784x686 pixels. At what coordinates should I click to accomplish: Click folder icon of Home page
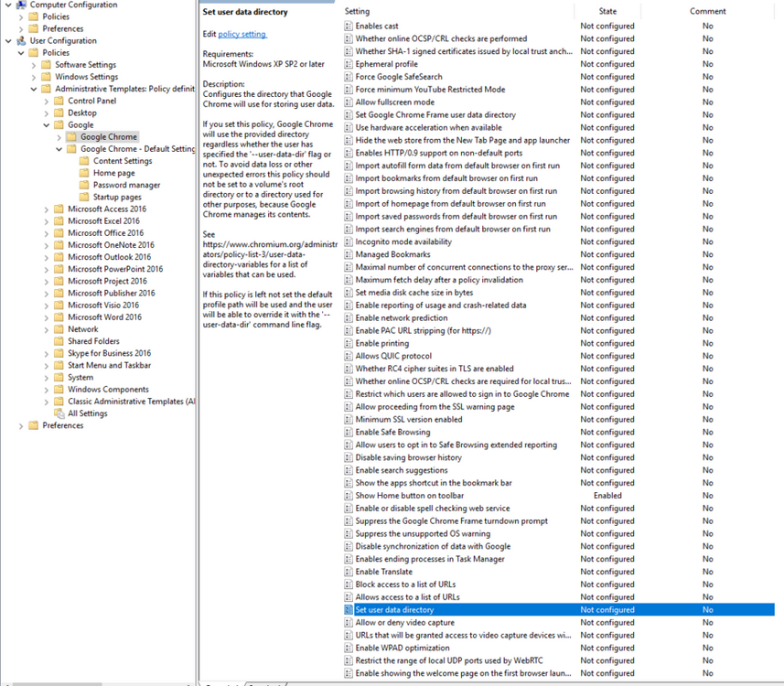point(84,173)
